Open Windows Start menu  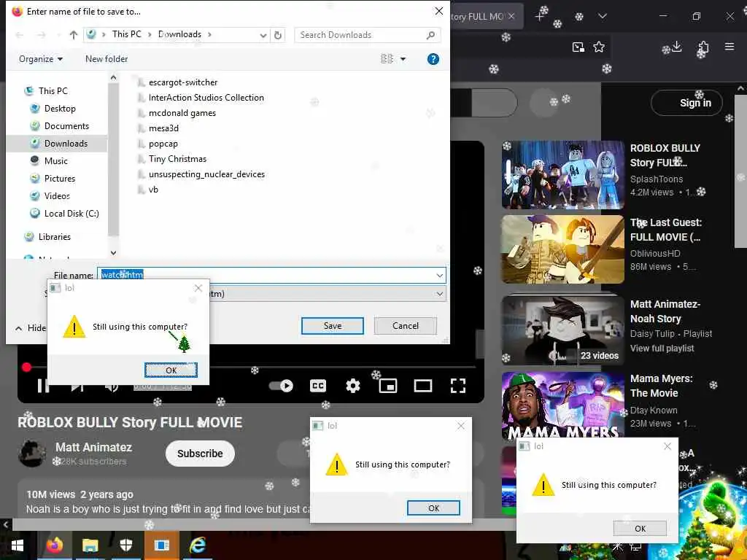[18, 545]
